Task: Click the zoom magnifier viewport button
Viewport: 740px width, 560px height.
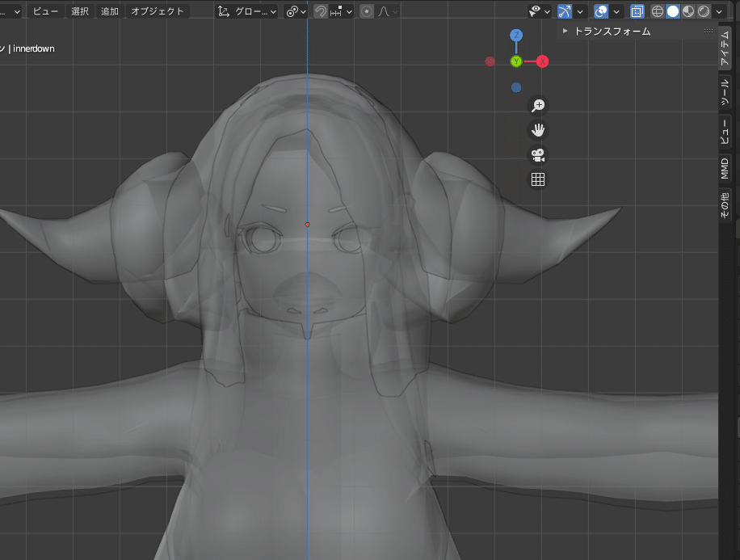Action: coord(538,105)
